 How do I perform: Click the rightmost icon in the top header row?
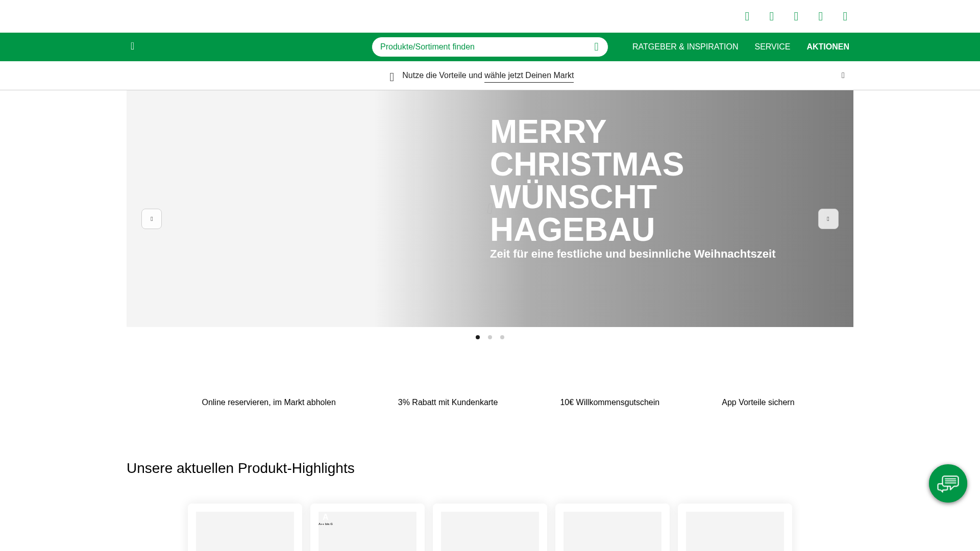845,16
